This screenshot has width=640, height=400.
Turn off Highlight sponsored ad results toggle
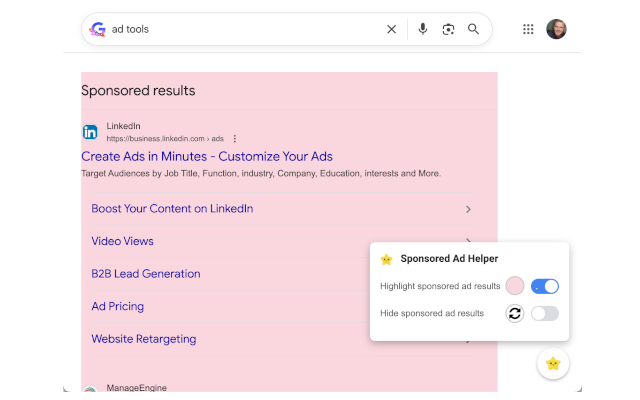(544, 286)
